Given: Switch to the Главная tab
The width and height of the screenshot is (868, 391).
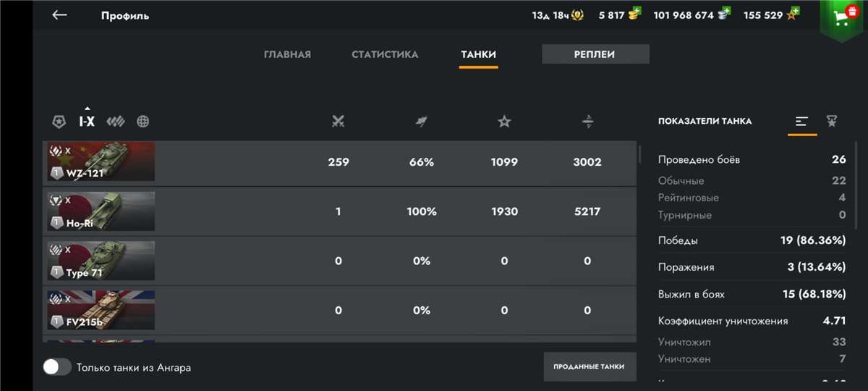Looking at the screenshot, I should [x=287, y=54].
